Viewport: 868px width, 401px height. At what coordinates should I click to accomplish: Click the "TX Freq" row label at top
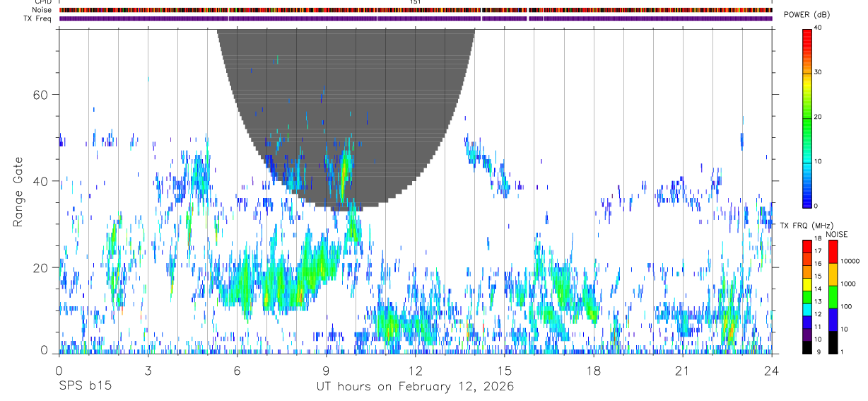coord(37,18)
